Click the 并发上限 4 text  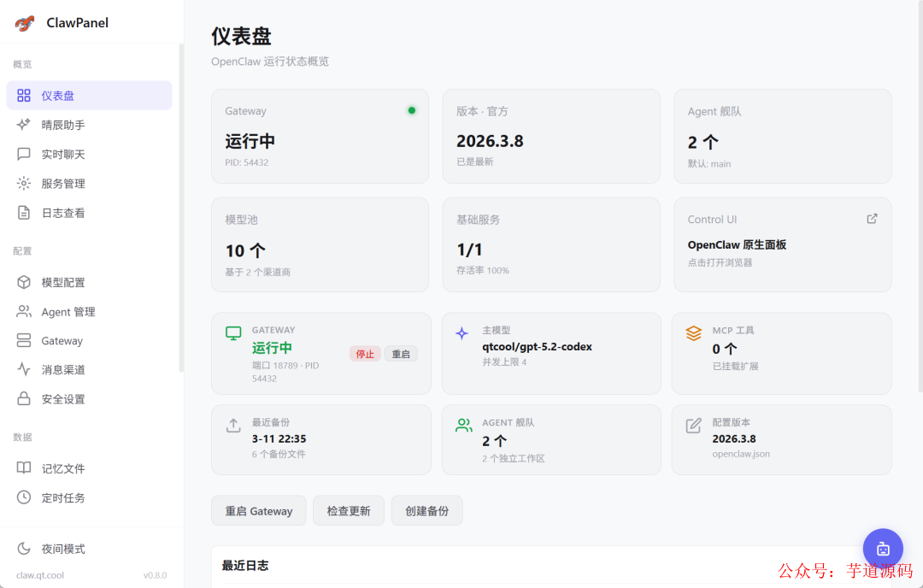point(504,362)
